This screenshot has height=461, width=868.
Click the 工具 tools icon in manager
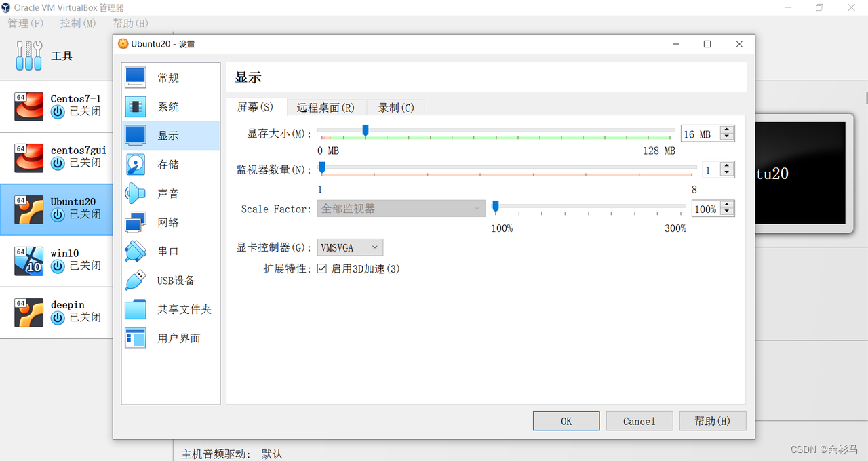29,56
